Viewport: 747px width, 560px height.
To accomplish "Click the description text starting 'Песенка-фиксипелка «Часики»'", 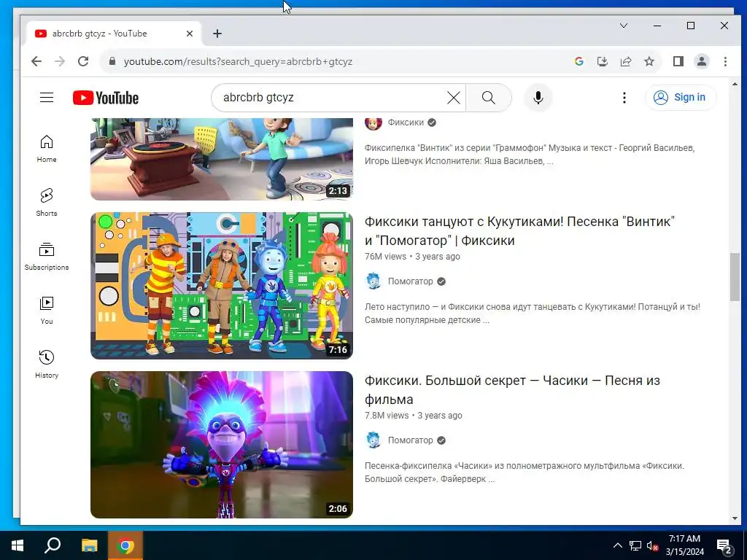I will 524,472.
